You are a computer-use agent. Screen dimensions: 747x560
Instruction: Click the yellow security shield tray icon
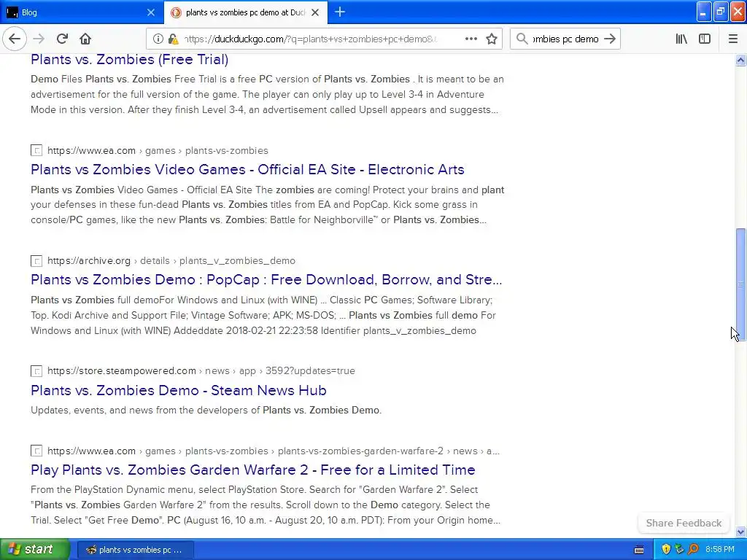[x=666, y=550]
